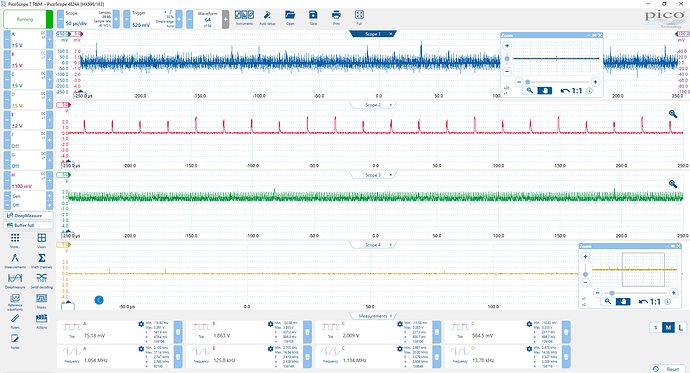Open channel E ±2 V settings

[x=28, y=120]
